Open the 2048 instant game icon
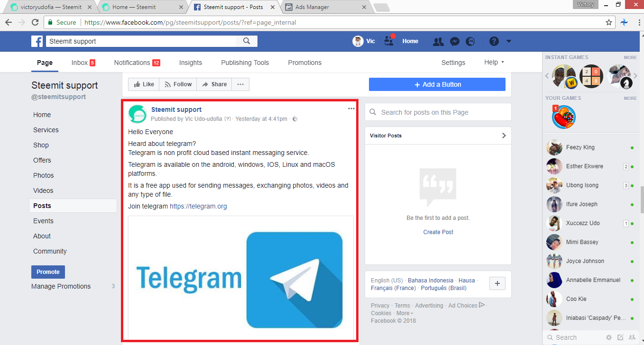The height and width of the screenshot is (345, 644). (591, 76)
